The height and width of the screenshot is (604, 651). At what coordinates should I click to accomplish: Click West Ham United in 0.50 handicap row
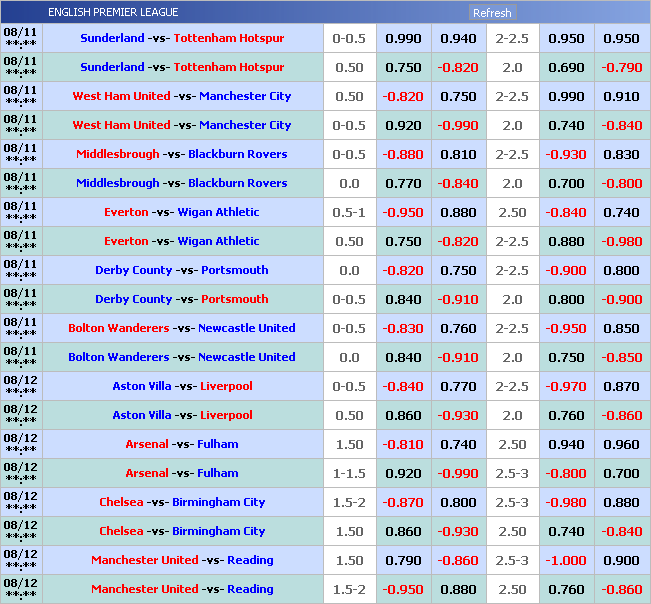[121, 97]
